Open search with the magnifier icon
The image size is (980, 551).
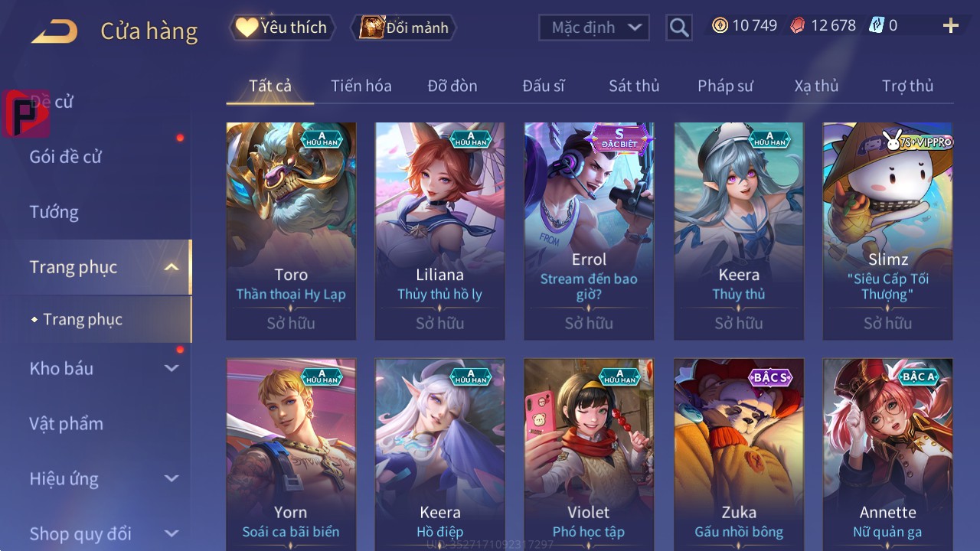(678, 28)
